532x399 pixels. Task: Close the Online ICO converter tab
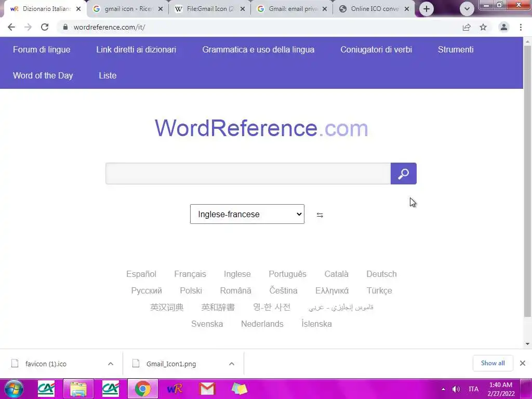(x=407, y=9)
